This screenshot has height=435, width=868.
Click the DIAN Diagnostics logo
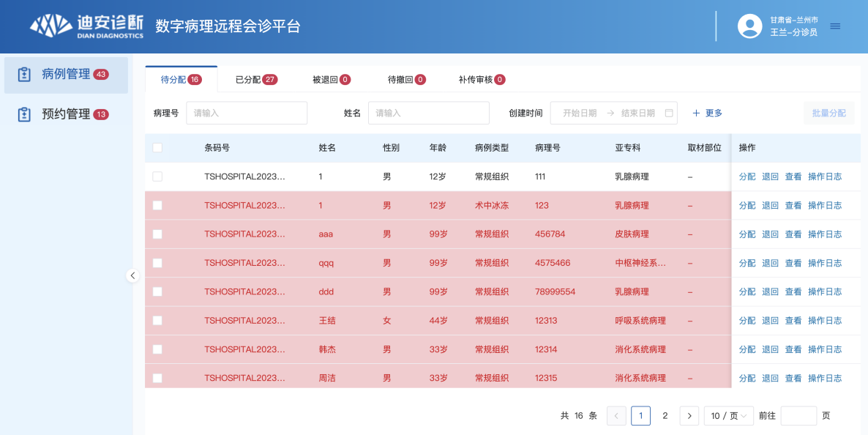click(x=86, y=26)
